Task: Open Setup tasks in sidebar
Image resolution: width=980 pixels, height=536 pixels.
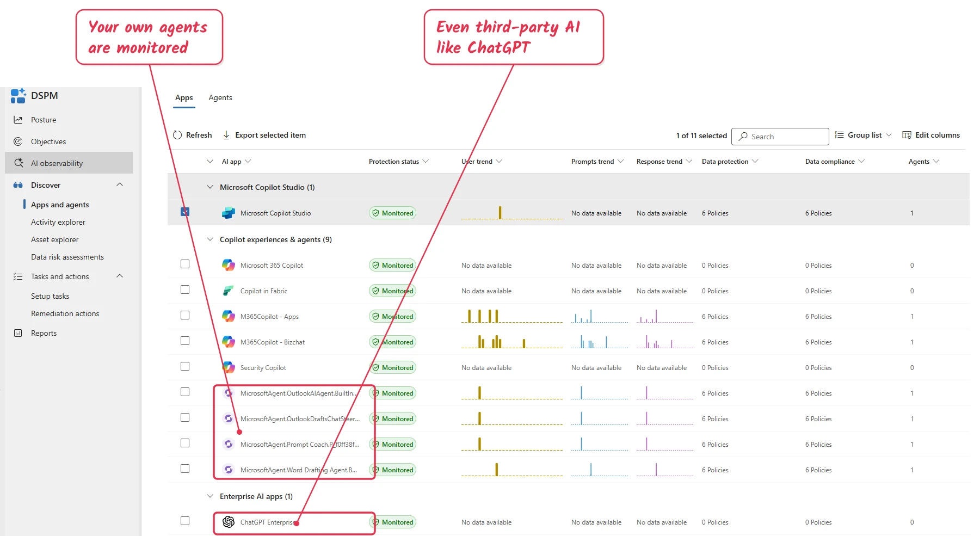Action: click(50, 296)
